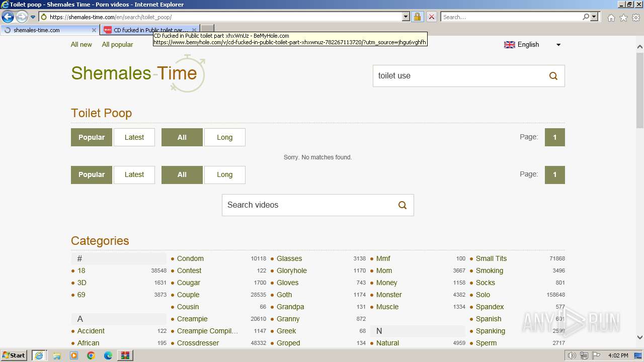Click the vertical scrollbar thumb
Viewport: 644px width, 362px height.
tap(640, 89)
